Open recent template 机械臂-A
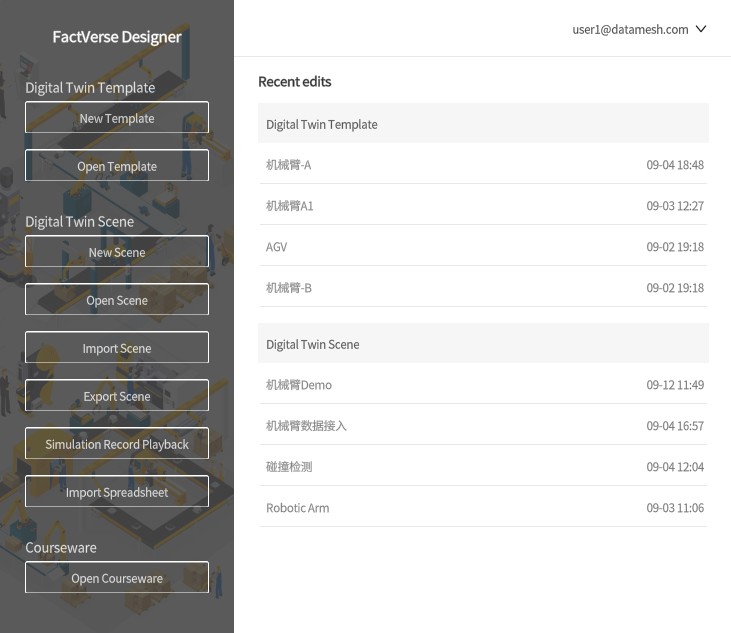 coord(483,165)
